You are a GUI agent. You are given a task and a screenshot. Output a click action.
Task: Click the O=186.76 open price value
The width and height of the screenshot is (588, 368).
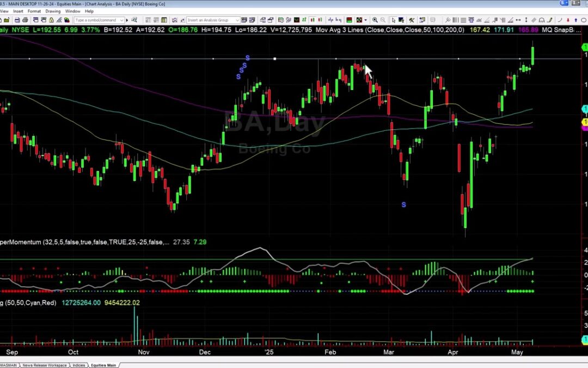click(183, 29)
